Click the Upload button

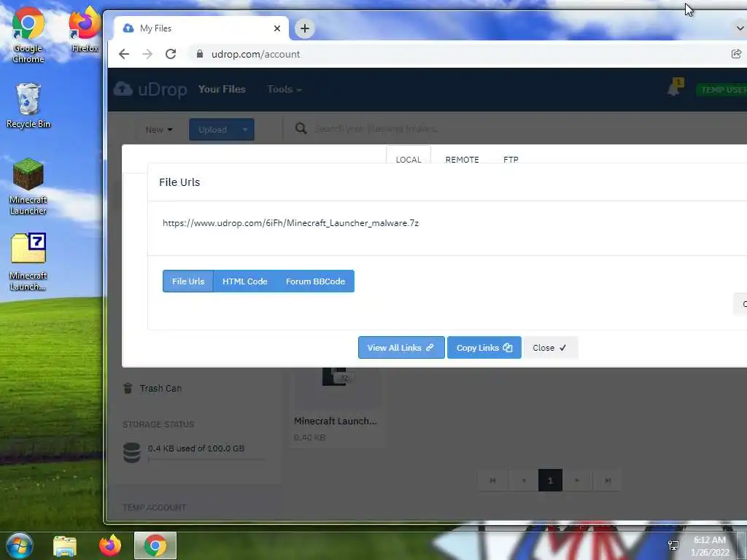coord(212,130)
